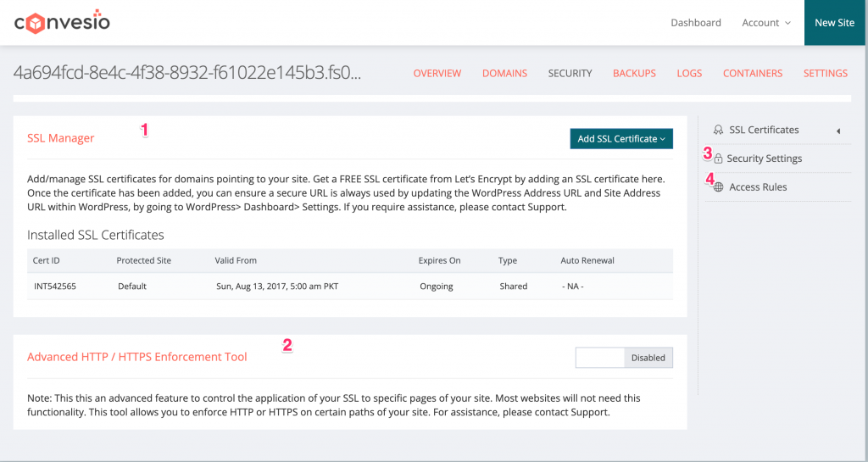868x462 pixels.
Task: Click the - NA - auto renewal cell
Action: [x=572, y=287]
